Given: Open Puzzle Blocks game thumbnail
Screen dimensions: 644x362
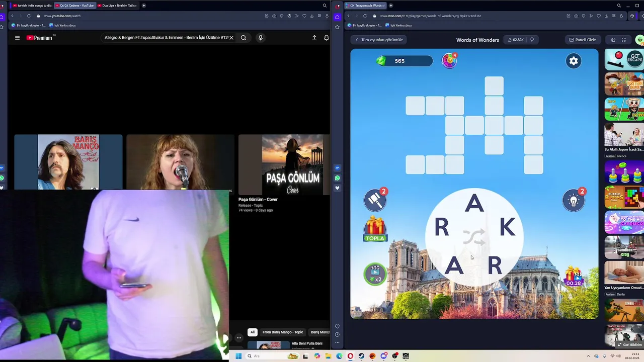Looking at the screenshot, I should click(624, 197).
